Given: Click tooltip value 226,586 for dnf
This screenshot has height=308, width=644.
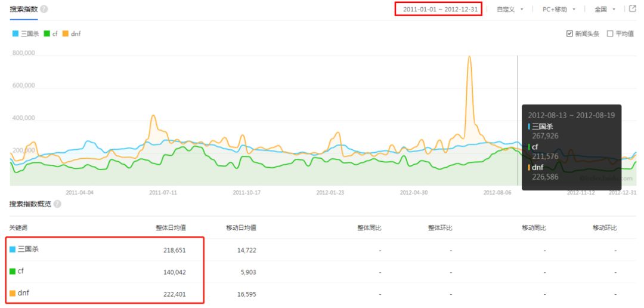Looking at the screenshot, I should coord(546,177).
